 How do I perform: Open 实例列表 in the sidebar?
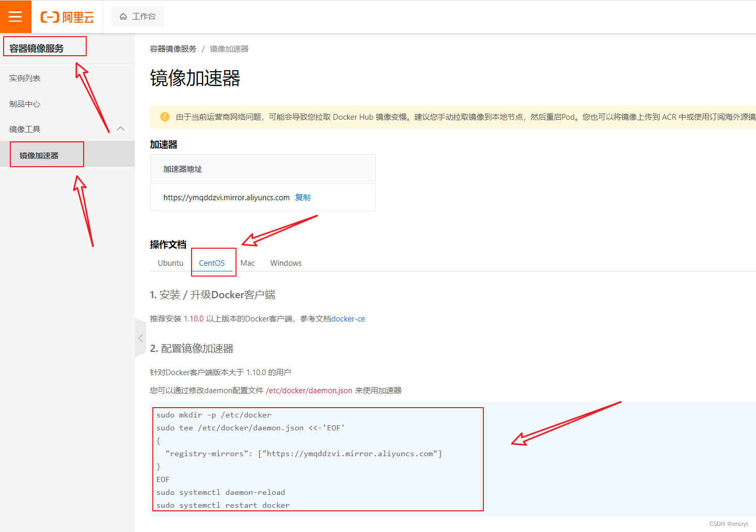click(x=25, y=78)
